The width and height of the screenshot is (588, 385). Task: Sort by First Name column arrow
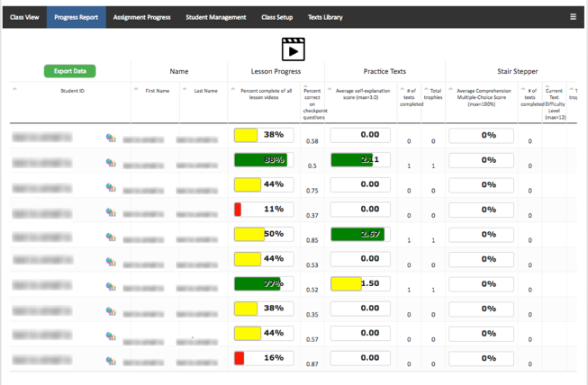click(x=136, y=89)
